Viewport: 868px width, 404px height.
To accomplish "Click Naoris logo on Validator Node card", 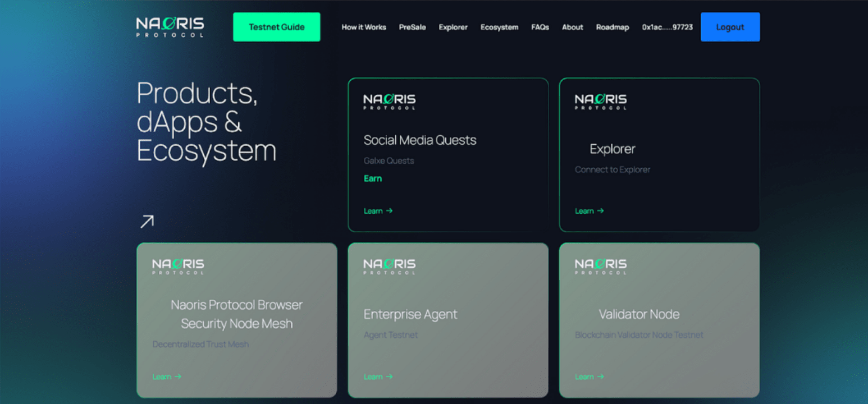I will (601, 266).
